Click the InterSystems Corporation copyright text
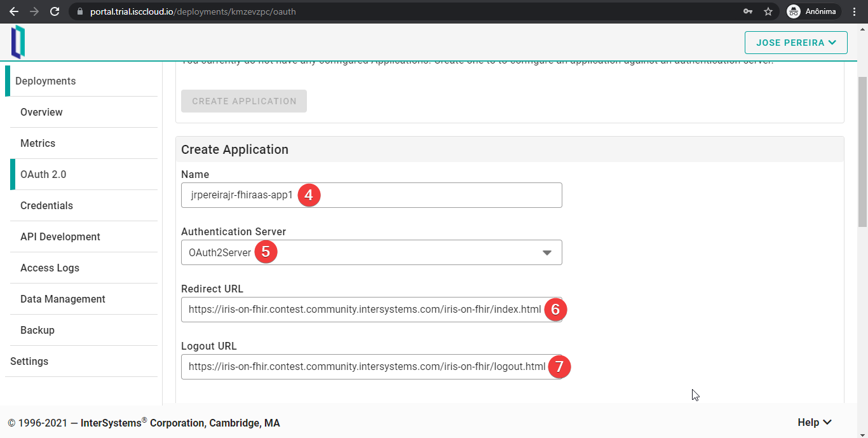Screen dimensions: 868x438 [x=144, y=423]
